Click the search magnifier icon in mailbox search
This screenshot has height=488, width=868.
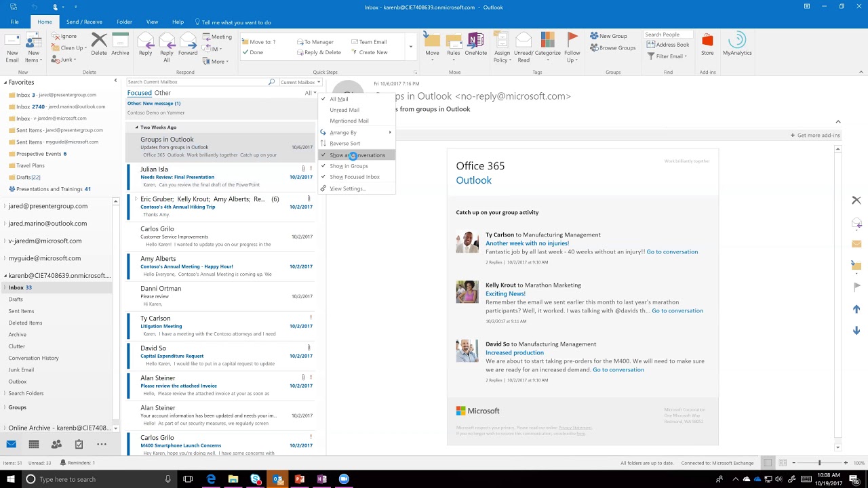(272, 82)
